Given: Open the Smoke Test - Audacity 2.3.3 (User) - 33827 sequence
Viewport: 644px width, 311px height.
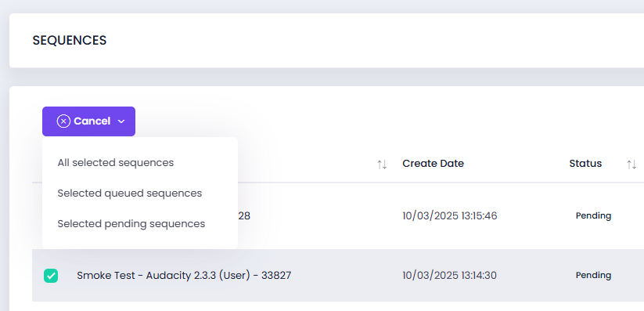Looking at the screenshot, I should tap(184, 275).
